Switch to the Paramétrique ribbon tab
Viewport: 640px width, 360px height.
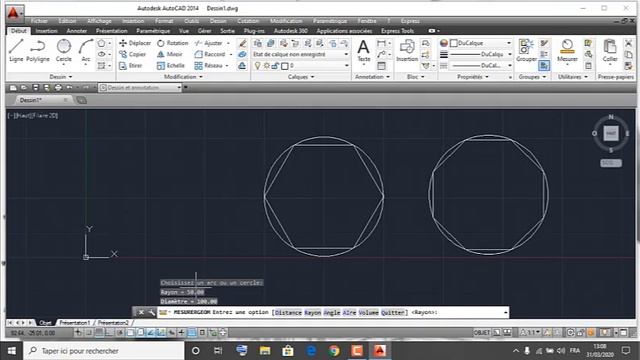tap(153, 31)
